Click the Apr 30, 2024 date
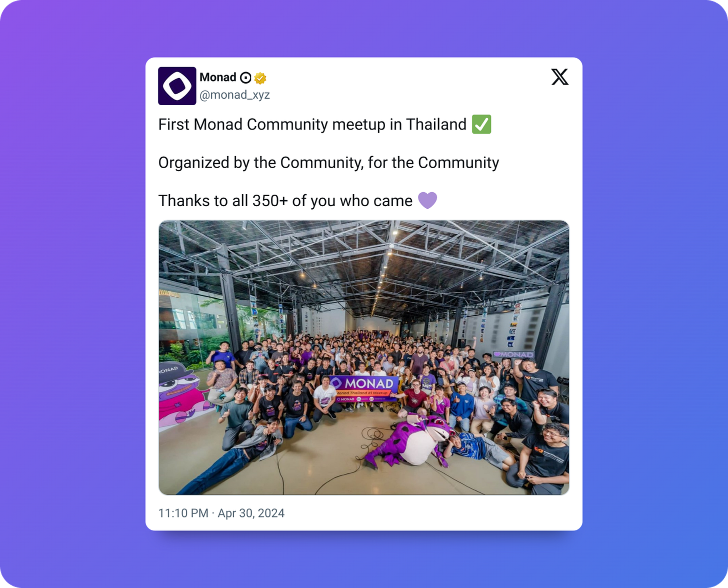 [x=251, y=513]
